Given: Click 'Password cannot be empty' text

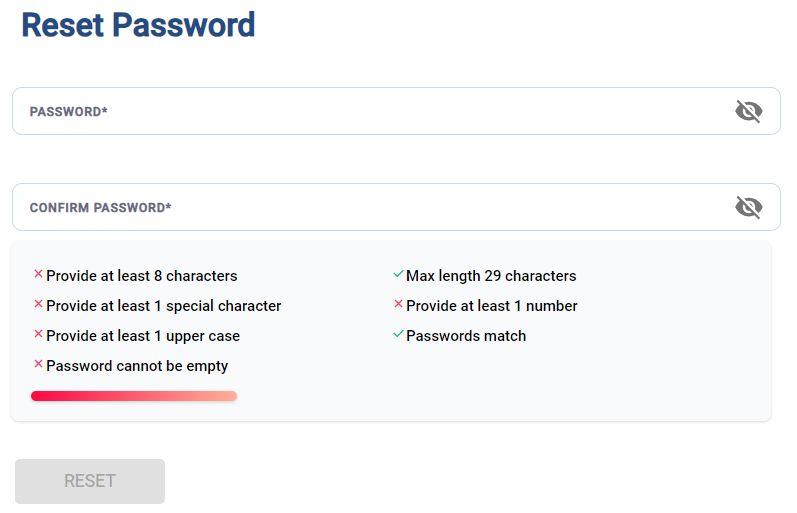Looking at the screenshot, I should [x=137, y=366].
